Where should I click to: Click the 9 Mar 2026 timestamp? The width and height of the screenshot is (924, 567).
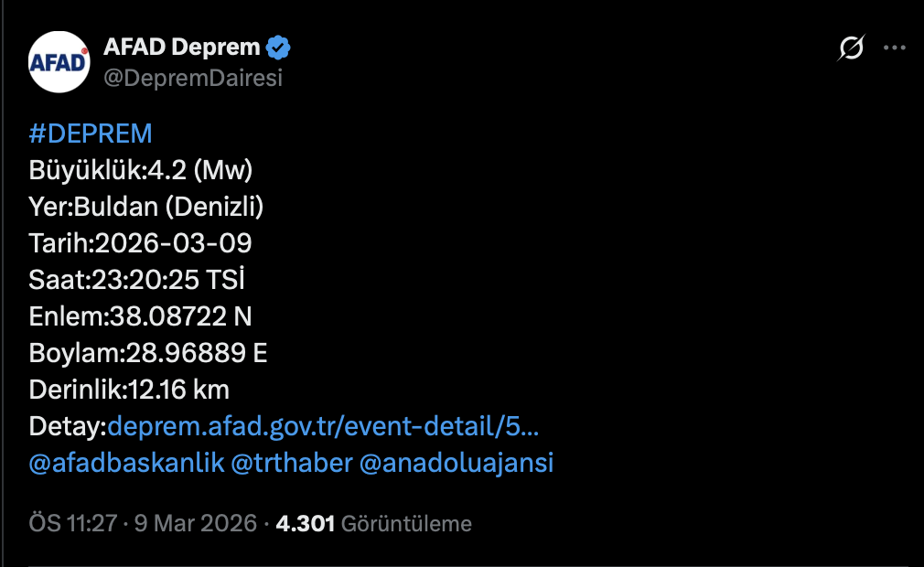(x=197, y=523)
